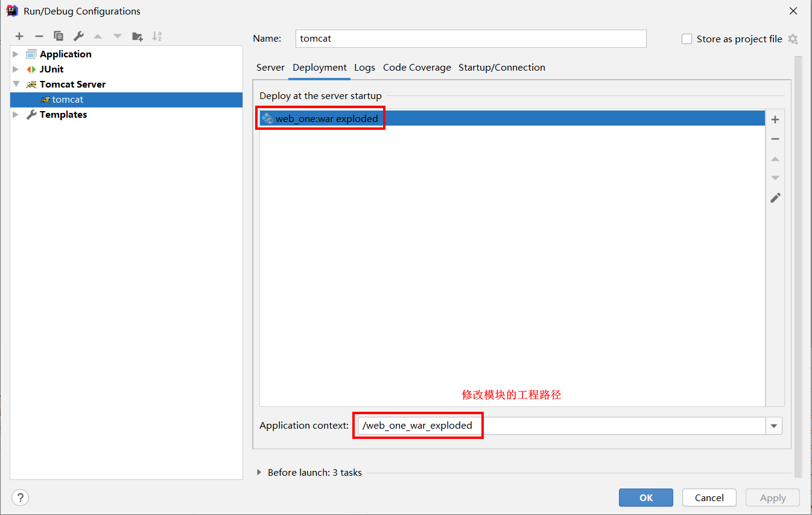The image size is (812, 515).
Task: Open project file storage settings gear
Action: tap(793, 39)
